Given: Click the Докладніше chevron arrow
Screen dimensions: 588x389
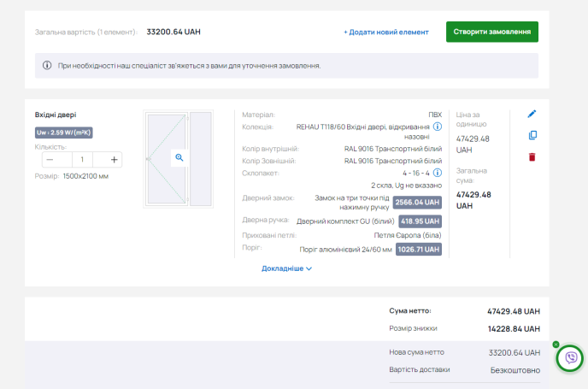Looking at the screenshot, I should point(309,269).
